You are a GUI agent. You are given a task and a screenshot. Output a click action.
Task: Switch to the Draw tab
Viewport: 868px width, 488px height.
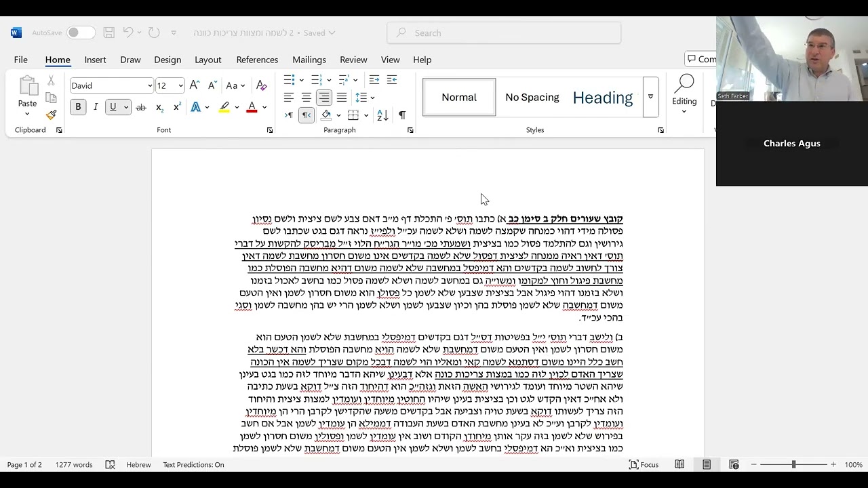click(x=130, y=60)
